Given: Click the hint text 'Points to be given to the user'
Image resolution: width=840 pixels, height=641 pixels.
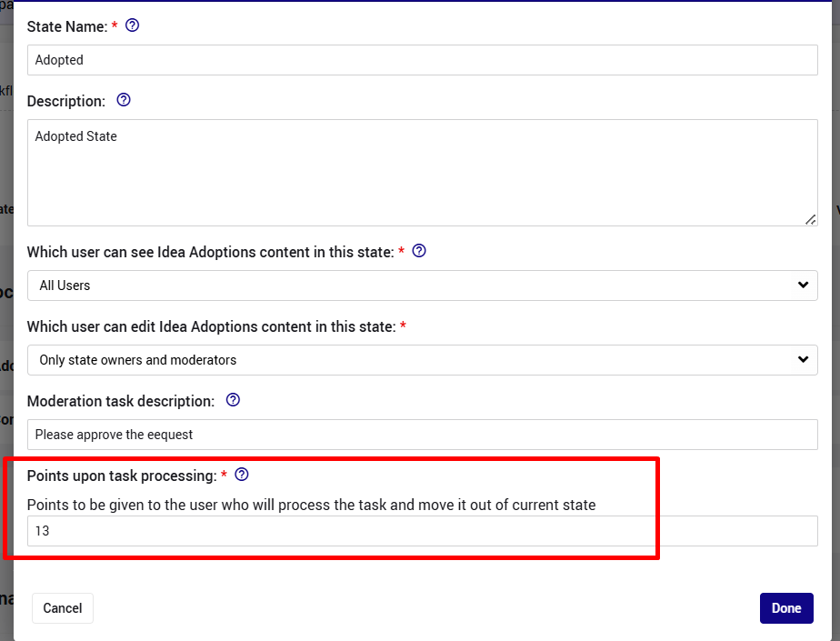Looking at the screenshot, I should pos(311,505).
